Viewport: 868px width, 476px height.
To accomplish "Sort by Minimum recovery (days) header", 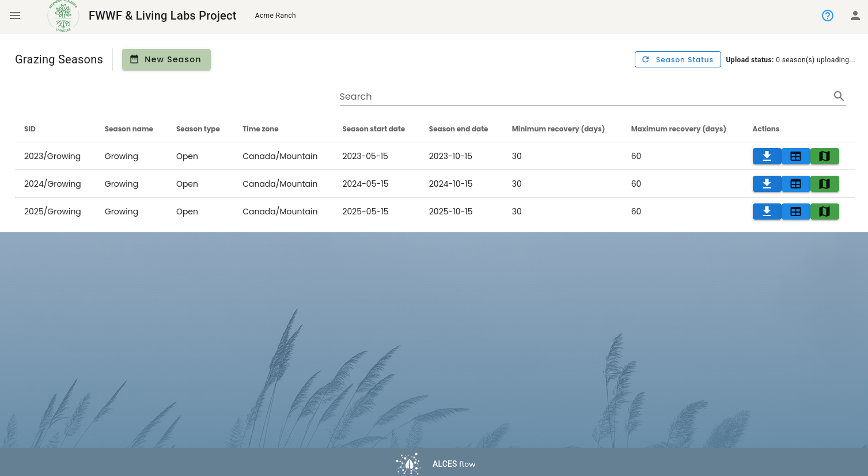I will tap(558, 129).
